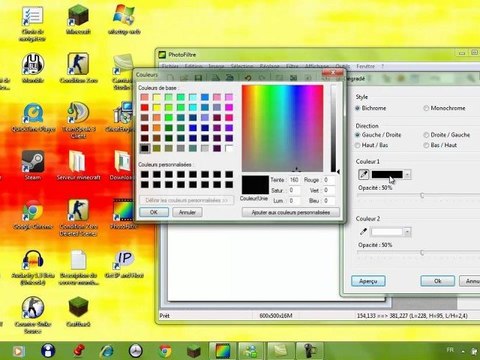This screenshot has width=480, height=360.
Task: Adjust the Couleur 2 opacity slider handle
Action: click(422, 253)
